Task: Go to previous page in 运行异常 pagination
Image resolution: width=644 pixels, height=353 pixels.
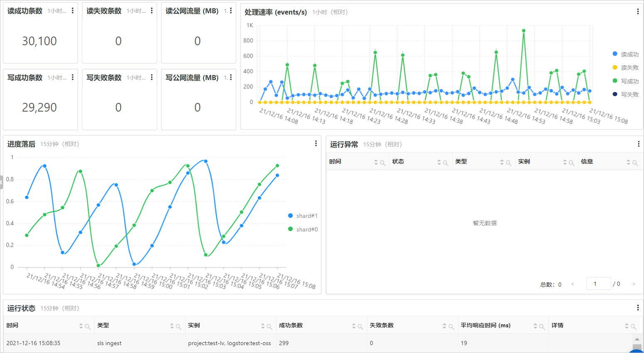Action: pos(573,284)
